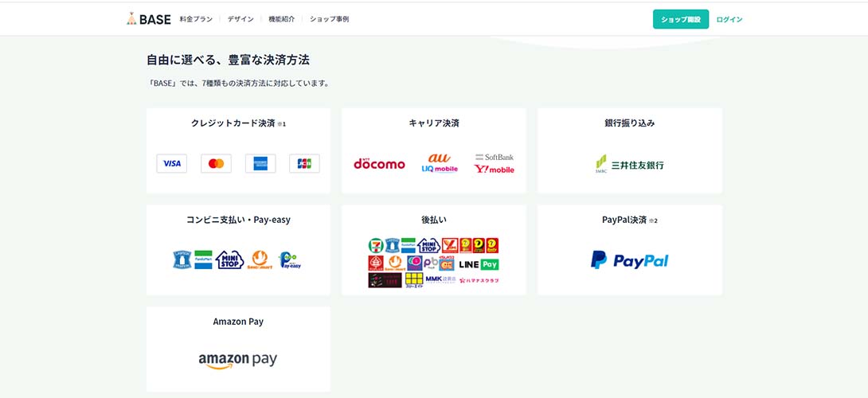Click the BASE logo in the header
Screen dimensions: 868x398
(148, 19)
